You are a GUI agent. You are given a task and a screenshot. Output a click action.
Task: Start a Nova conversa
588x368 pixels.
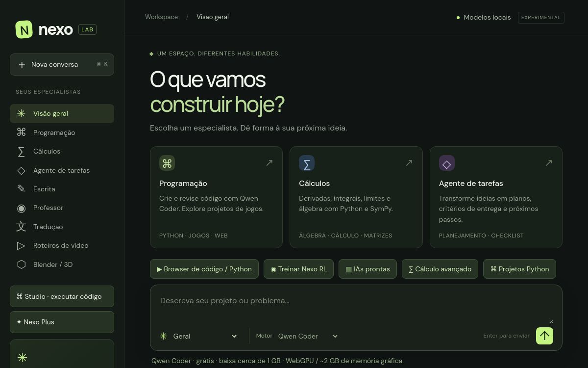pos(62,64)
